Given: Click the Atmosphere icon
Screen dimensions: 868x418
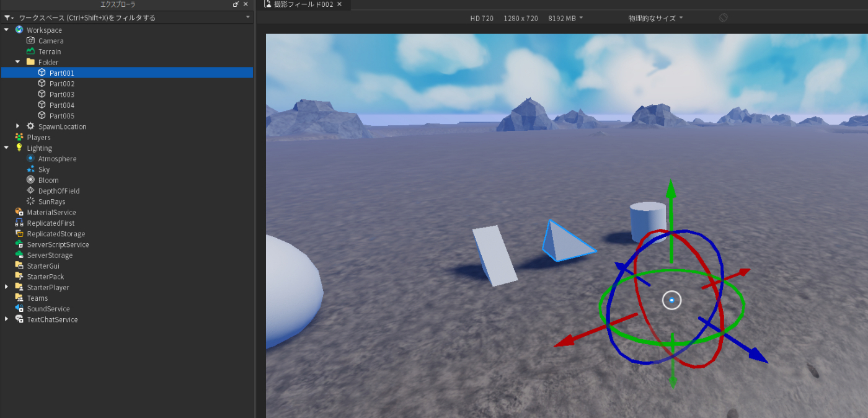Looking at the screenshot, I should pyautogui.click(x=30, y=159).
